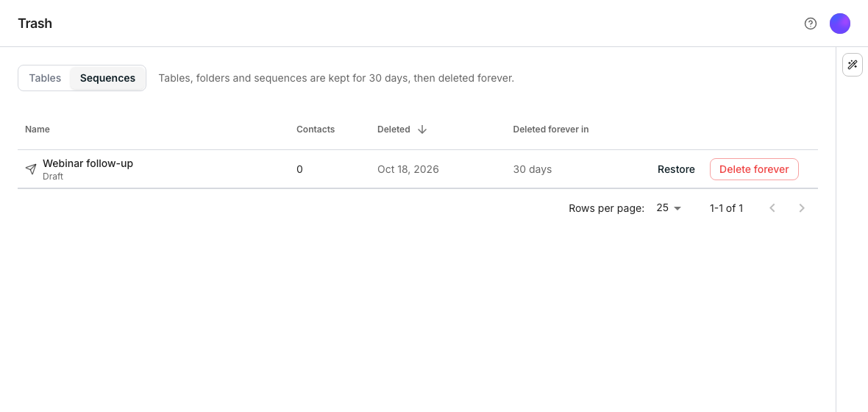Click the Trash page title
The width and height of the screenshot is (868, 412).
tap(35, 24)
